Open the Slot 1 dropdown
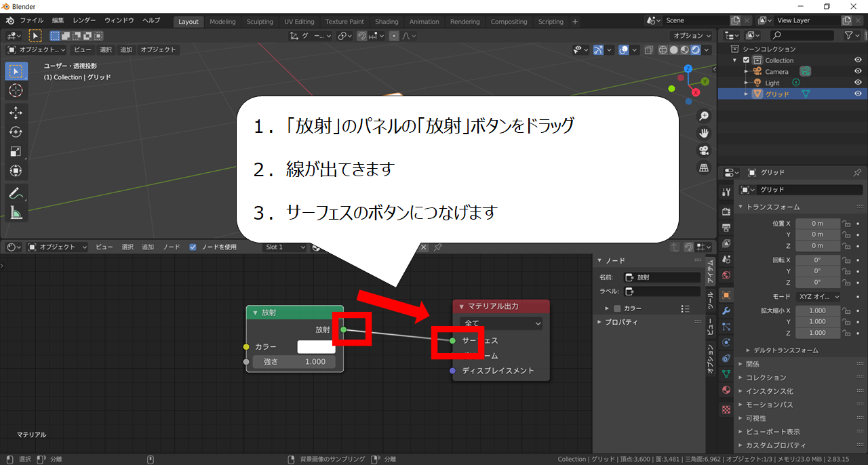This screenshot has height=465, width=868. (x=285, y=247)
